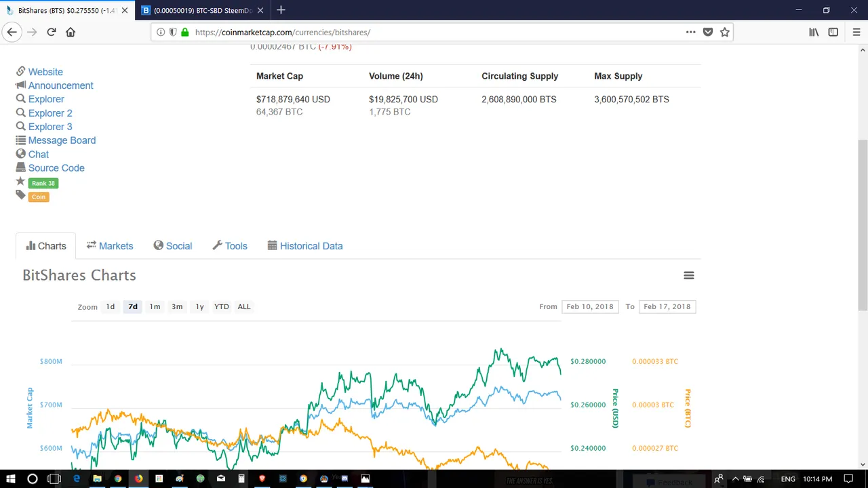
Task: Open a new browser tab
Action: click(281, 10)
